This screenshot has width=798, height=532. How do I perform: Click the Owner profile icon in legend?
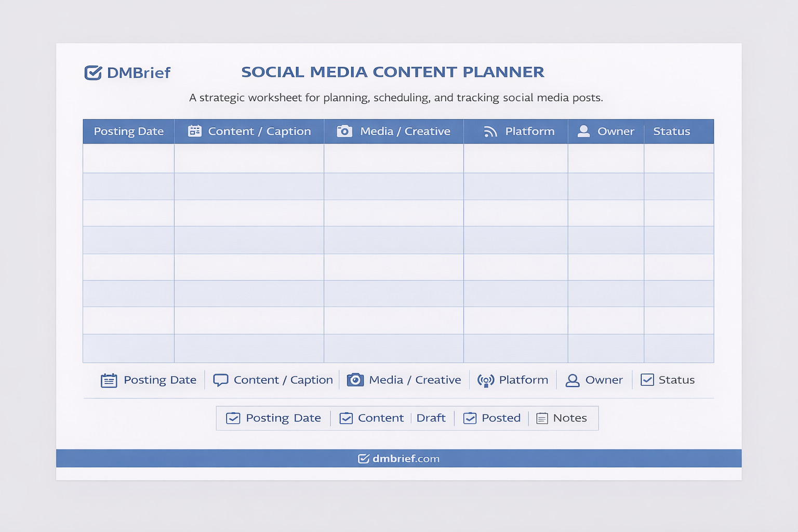pos(573,380)
